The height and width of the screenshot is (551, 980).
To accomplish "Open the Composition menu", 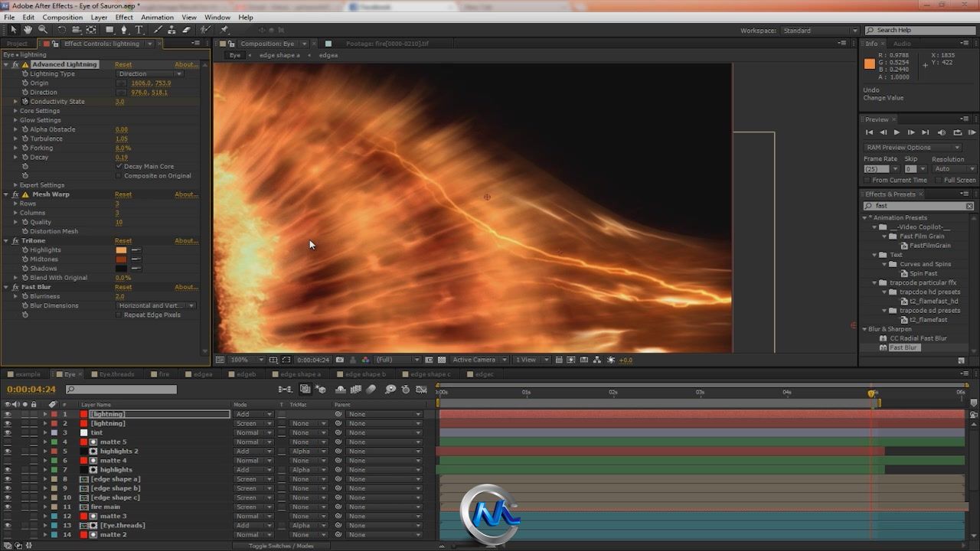I will (x=62, y=17).
